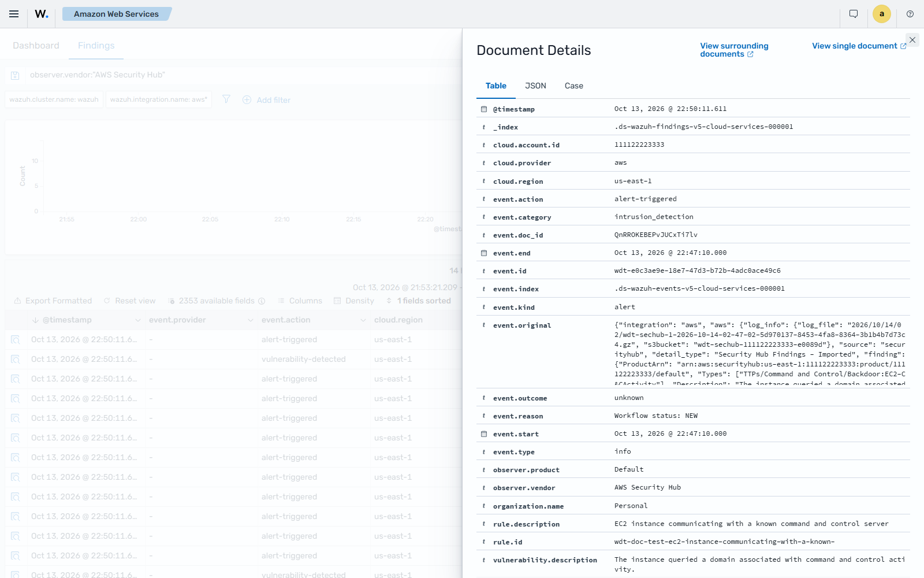924x578 pixels.
Task: Click the filter funnel icon
Action: pyautogui.click(x=226, y=99)
